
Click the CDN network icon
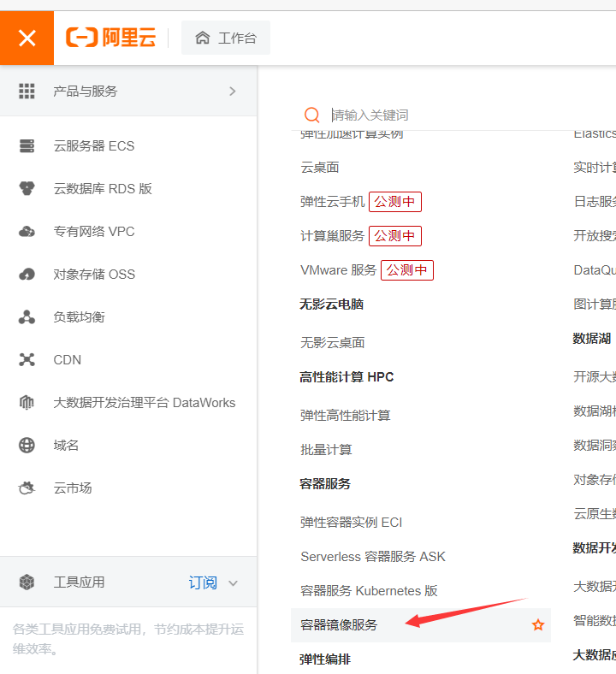click(x=27, y=359)
